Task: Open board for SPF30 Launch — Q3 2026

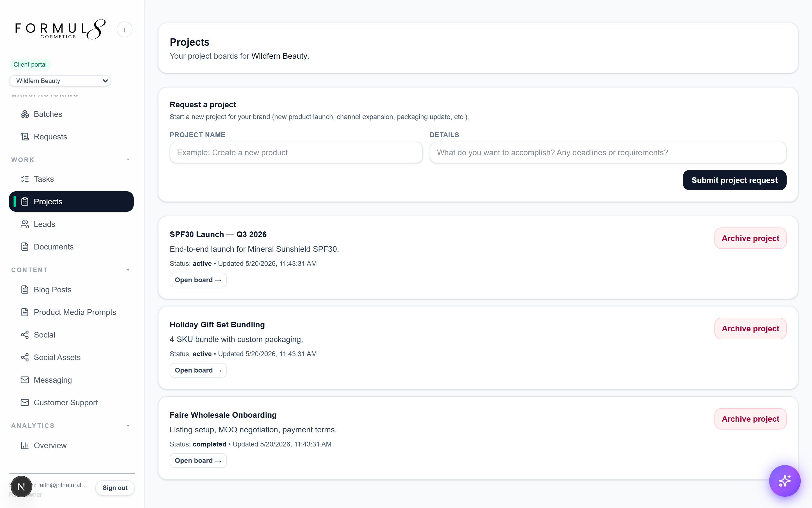Action: (x=198, y=280)
